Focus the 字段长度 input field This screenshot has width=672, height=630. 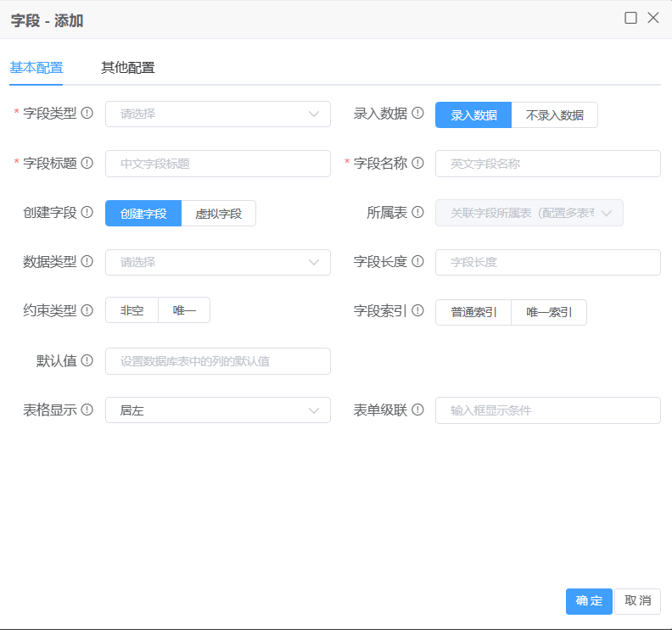(x=547, y=262)
